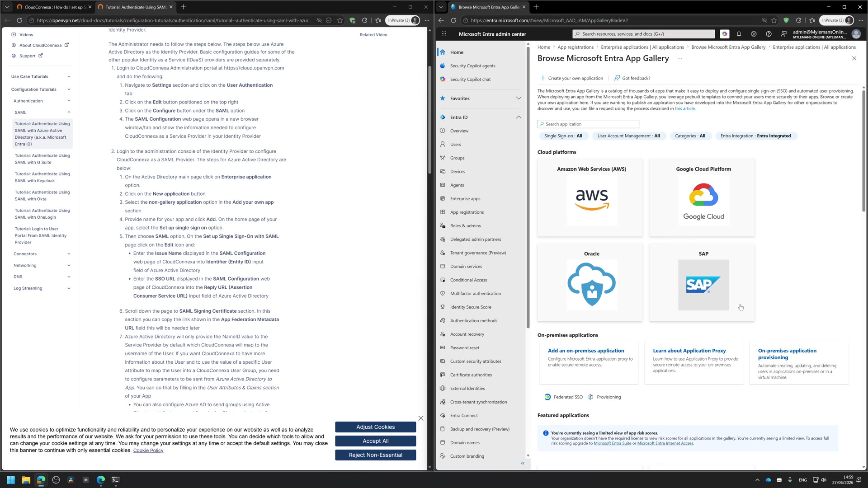Select the Oracle cloud platform tile
The height and width of the screenshot is (488, 868).
click(590, 282)
